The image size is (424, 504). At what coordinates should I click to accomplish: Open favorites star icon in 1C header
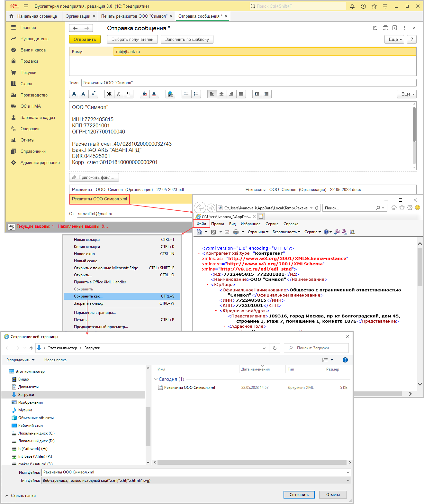[x=374, y=6]
